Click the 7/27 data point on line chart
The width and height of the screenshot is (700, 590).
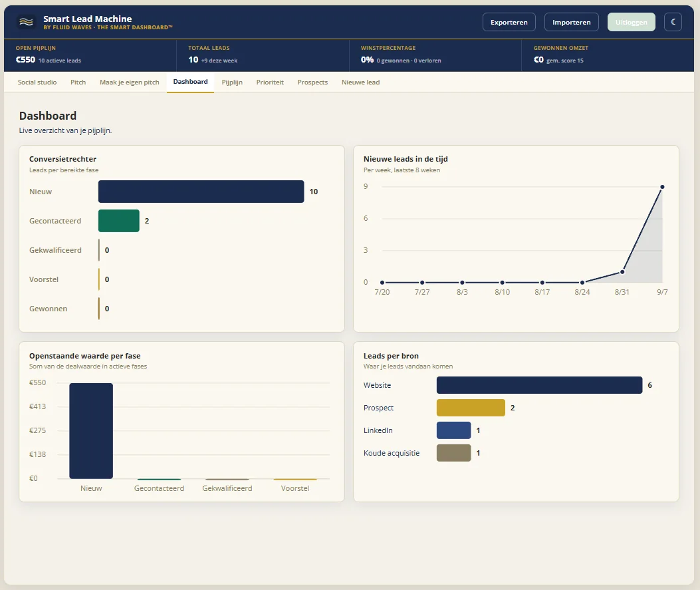422,282
